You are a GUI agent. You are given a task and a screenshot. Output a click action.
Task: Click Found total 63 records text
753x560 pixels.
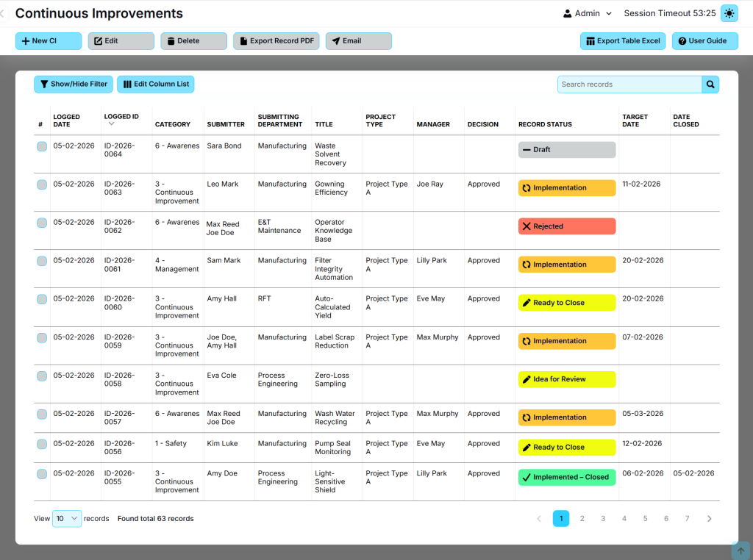tap(156, 518)
